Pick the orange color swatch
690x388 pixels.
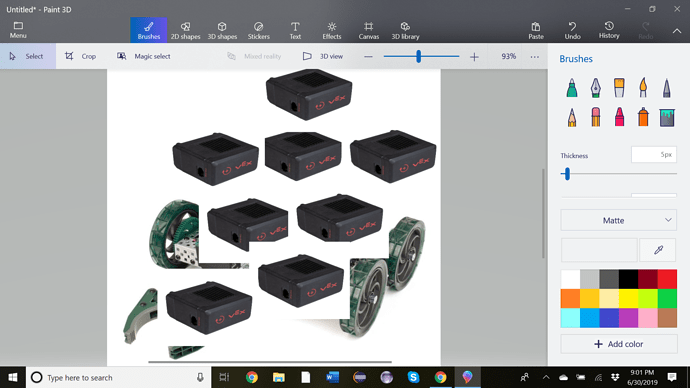pyautogui.click(x=570, y=298)
